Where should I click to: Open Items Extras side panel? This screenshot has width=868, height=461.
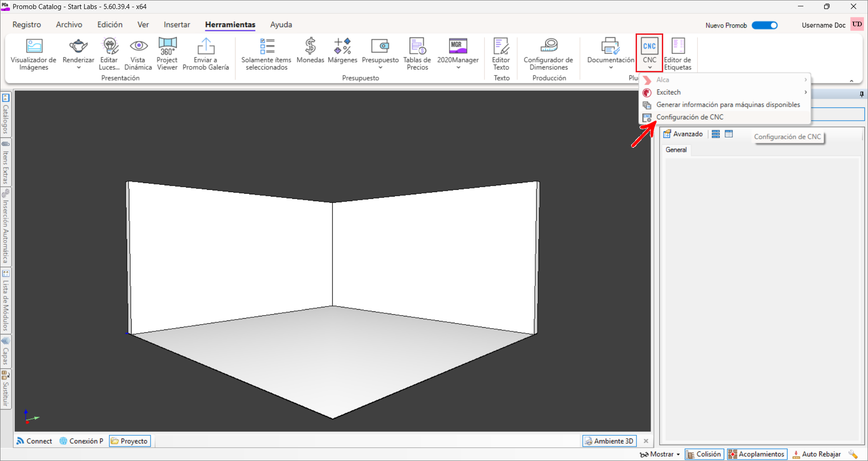pos(6,163)
